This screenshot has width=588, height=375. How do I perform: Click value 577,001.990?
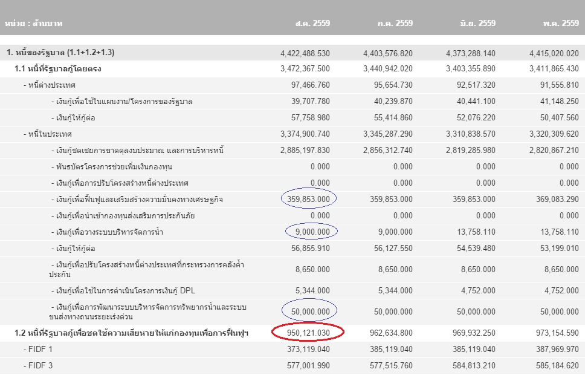(x=308, y=365)
